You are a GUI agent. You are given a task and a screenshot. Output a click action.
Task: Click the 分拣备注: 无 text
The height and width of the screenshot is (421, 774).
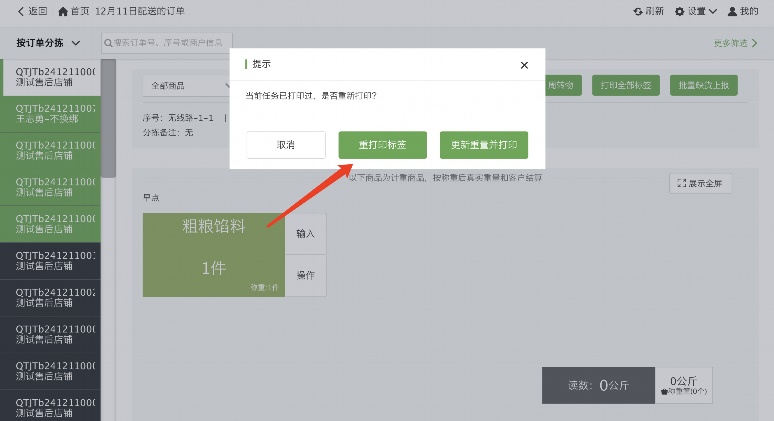point(168,132)
